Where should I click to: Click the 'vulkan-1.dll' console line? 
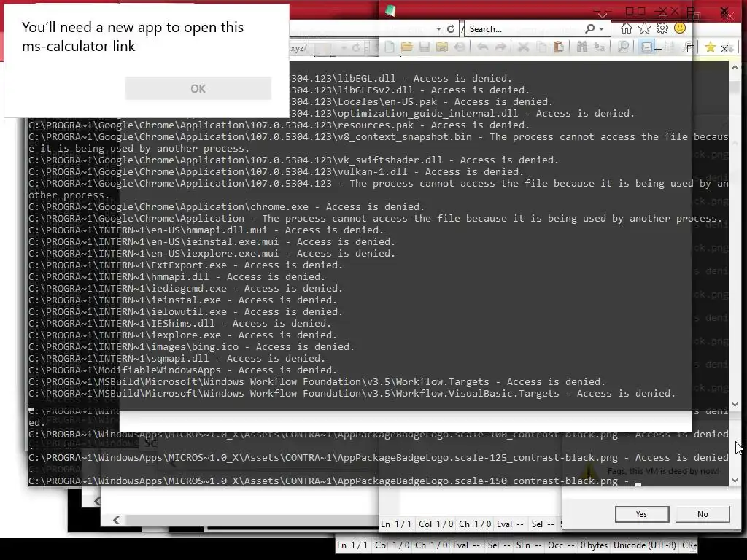pos(276,171)
